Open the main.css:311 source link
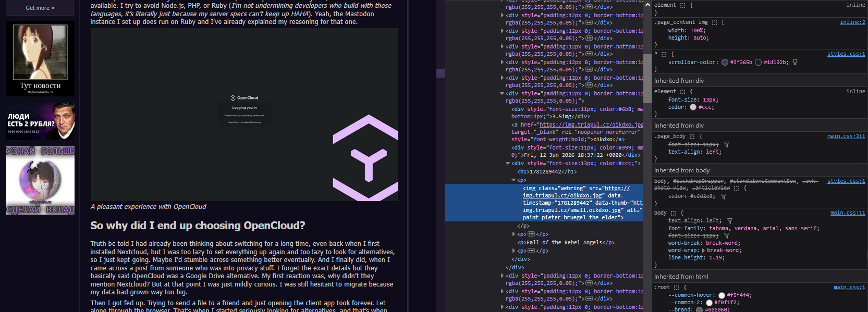 [846, 136]
